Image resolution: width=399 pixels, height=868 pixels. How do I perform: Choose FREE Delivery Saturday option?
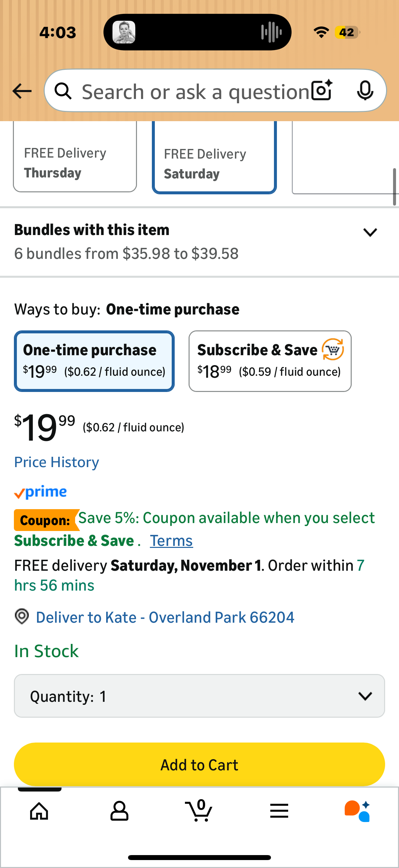point(214,164)
